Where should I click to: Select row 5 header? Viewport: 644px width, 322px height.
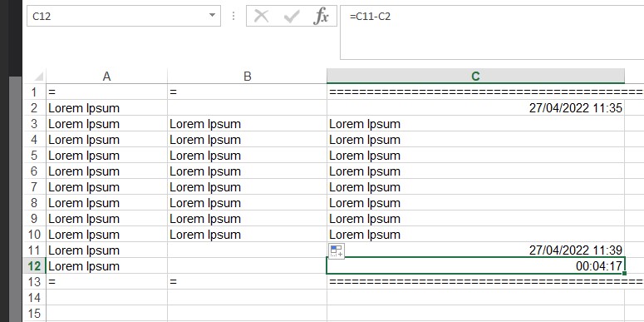pos(34,156)
